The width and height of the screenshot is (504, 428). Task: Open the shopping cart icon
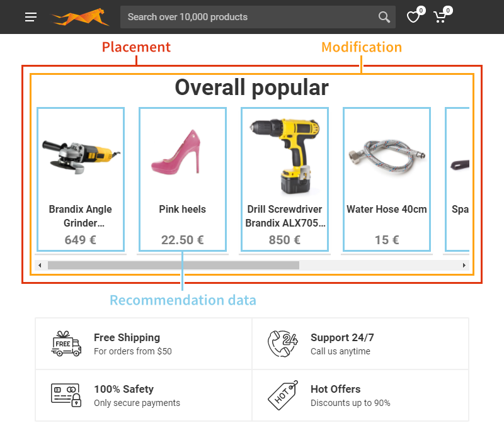[440, 18]
